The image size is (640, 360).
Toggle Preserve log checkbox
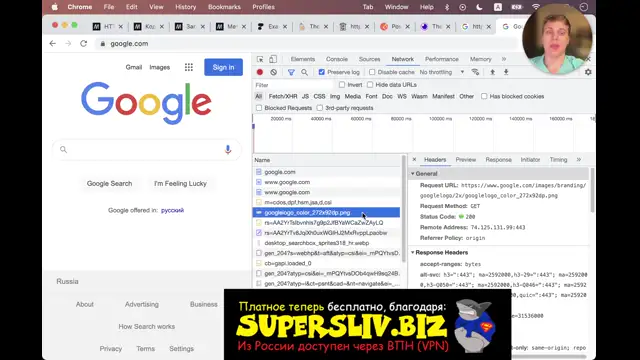tap(321, 72)
